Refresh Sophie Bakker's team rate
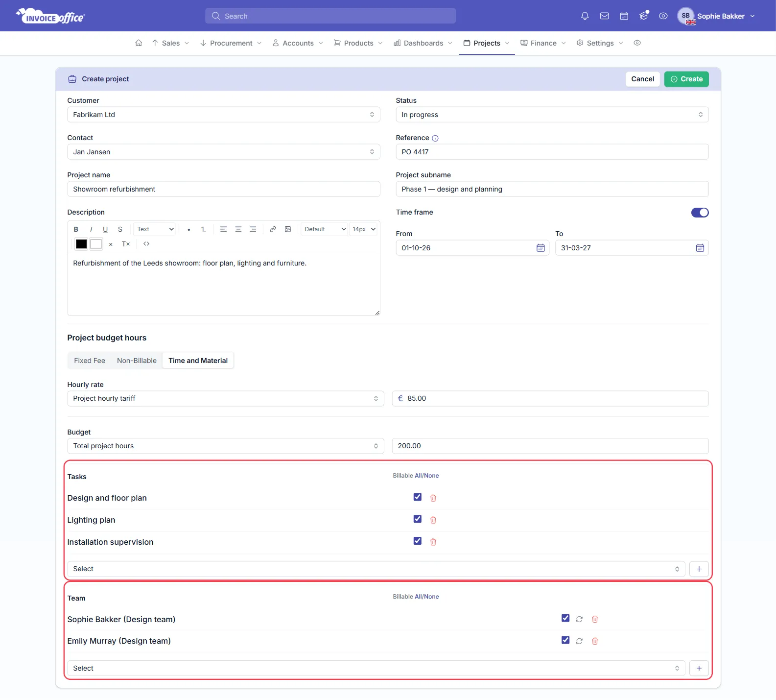 (579, 619)
